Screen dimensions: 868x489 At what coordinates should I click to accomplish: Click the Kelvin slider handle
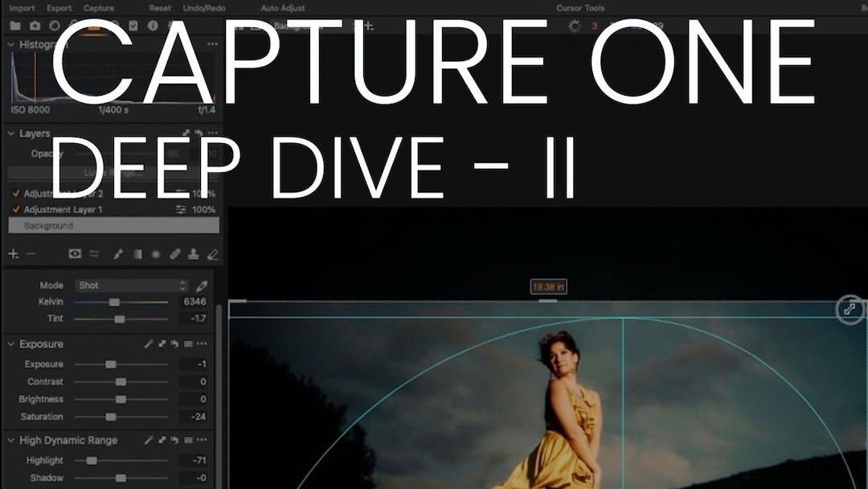[x=114, y=302]
